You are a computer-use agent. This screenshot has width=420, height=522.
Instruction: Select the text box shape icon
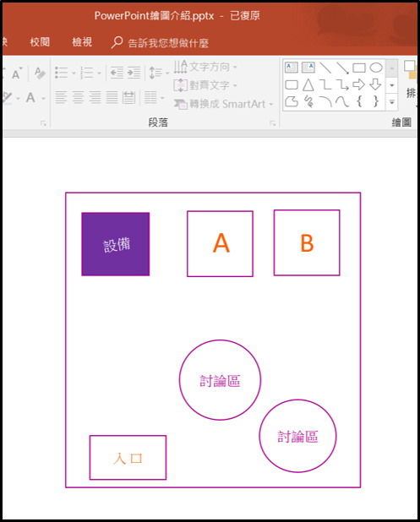291,68
